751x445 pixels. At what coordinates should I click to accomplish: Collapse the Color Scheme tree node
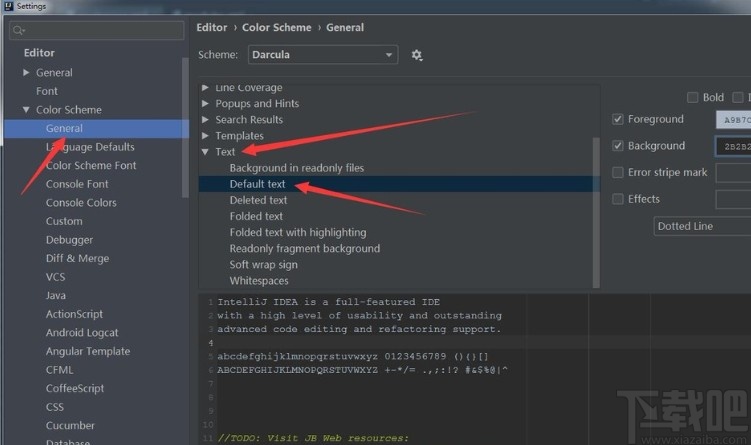click(26, 110)
